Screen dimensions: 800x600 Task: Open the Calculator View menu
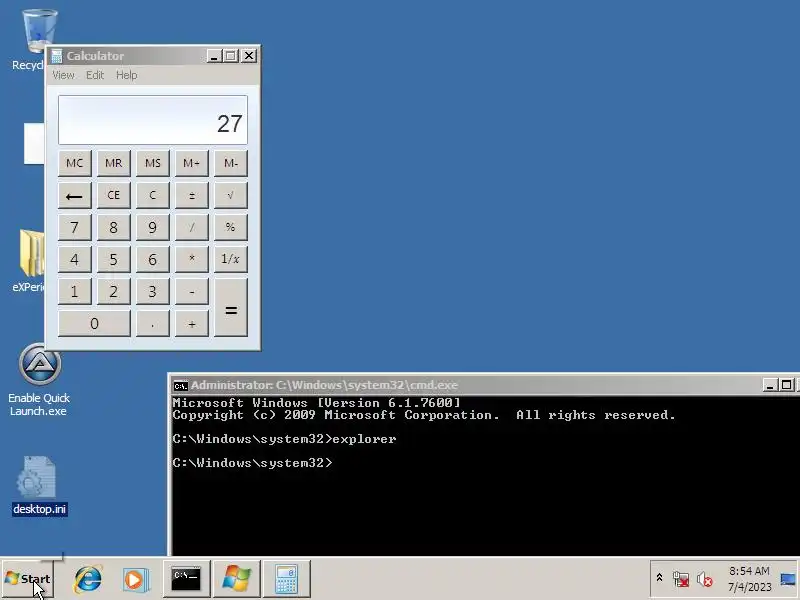[x=63, y=75]
